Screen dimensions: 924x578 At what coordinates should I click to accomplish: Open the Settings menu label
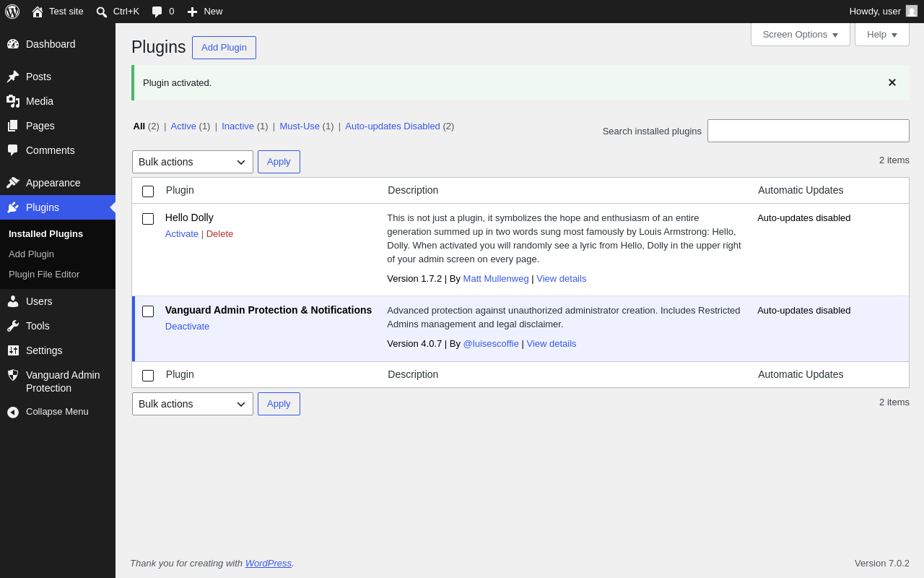[44, 350]
